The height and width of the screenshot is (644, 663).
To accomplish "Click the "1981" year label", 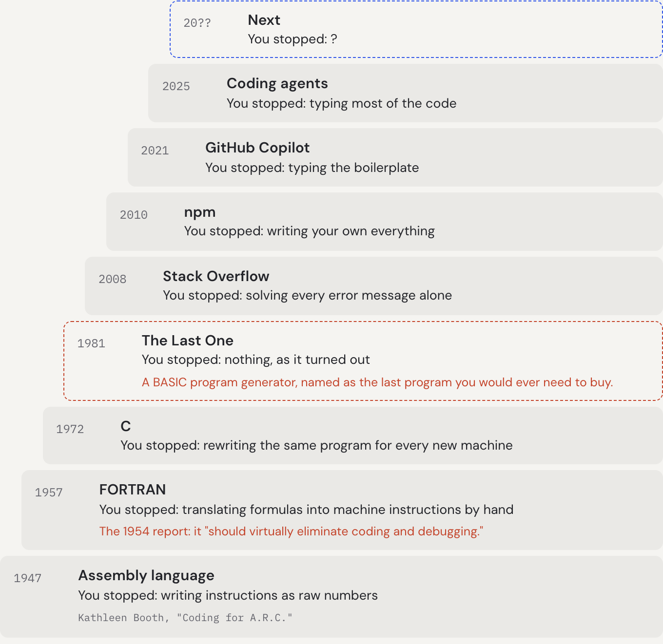I will pyautogui.click(x=91, y=343).
